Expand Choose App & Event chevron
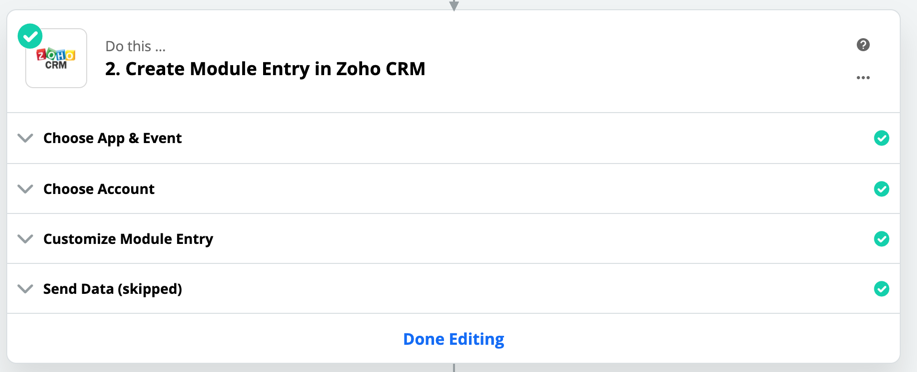 click(x=25, y=138)
